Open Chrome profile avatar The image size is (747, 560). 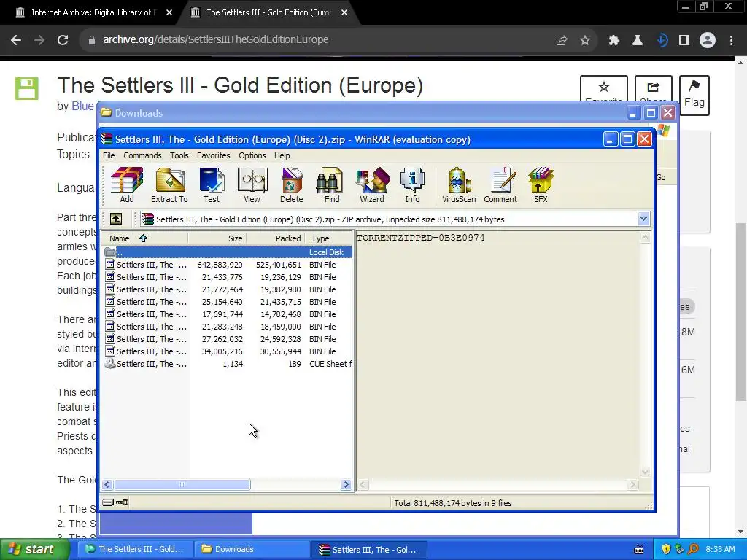tap(708, 40)
